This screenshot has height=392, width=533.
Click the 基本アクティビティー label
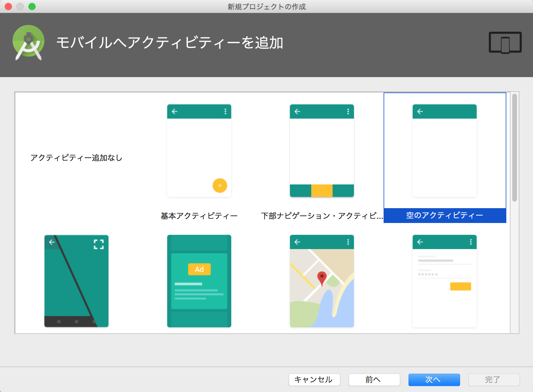(x=199, y=216)
